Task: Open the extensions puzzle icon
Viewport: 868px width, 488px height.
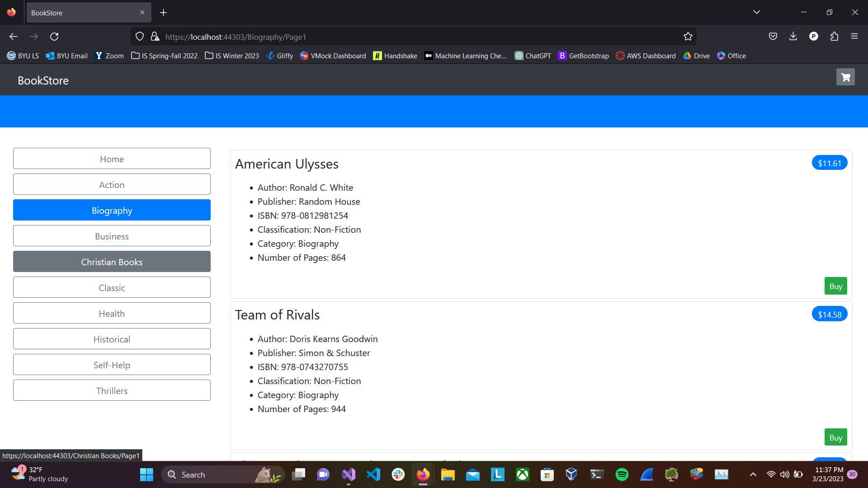Action: 834,36
